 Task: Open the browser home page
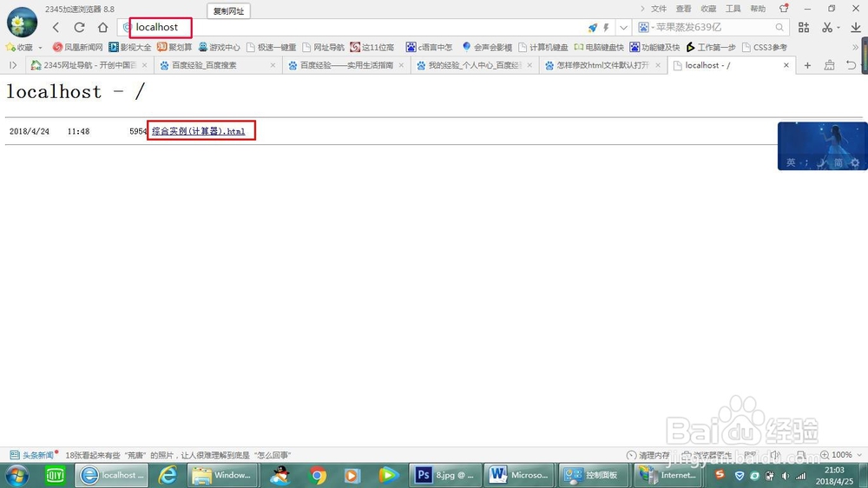[103, 27]
